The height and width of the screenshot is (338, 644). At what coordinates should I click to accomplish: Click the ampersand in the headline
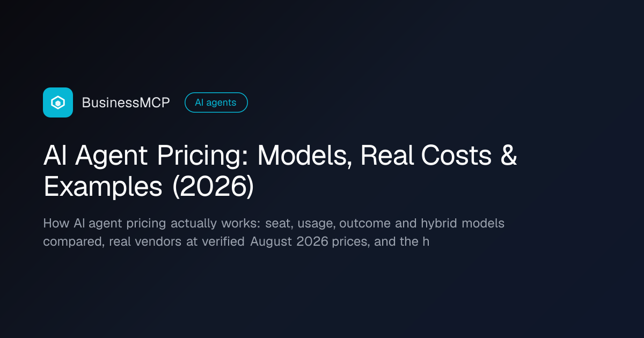coord(509,157)
